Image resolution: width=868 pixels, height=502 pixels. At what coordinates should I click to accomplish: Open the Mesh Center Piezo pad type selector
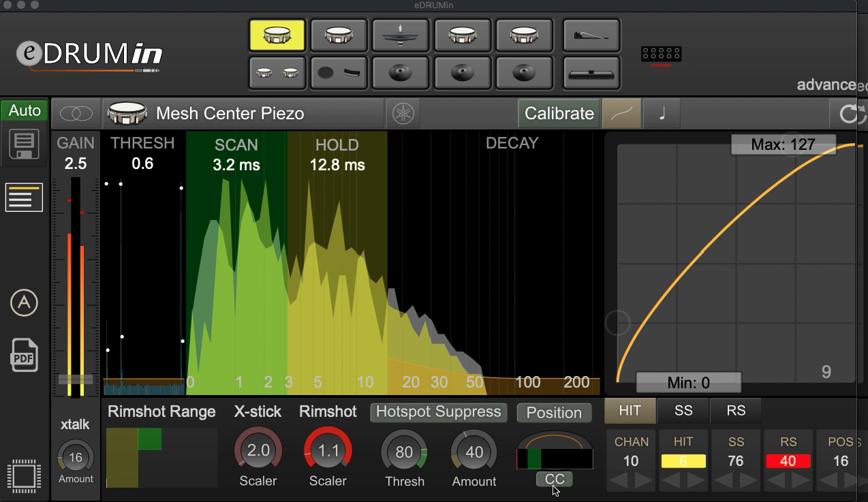coord(243,113)
